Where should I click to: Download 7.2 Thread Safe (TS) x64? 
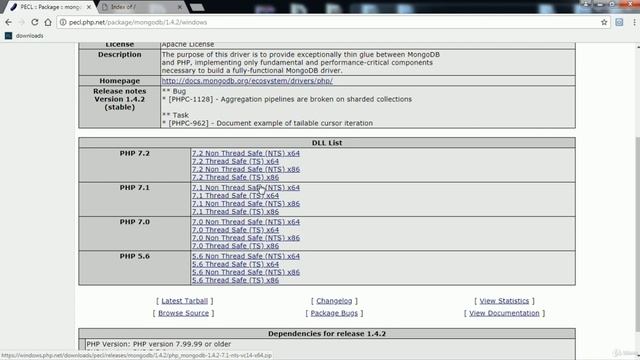coord(236,161)
